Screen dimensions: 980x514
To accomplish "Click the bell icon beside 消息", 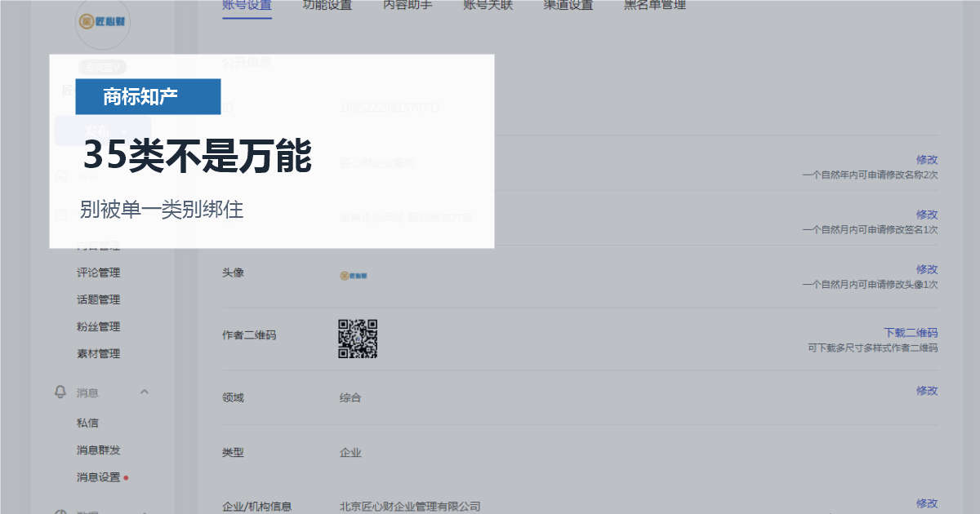I will pyautogui.click(x=60, y=392).
